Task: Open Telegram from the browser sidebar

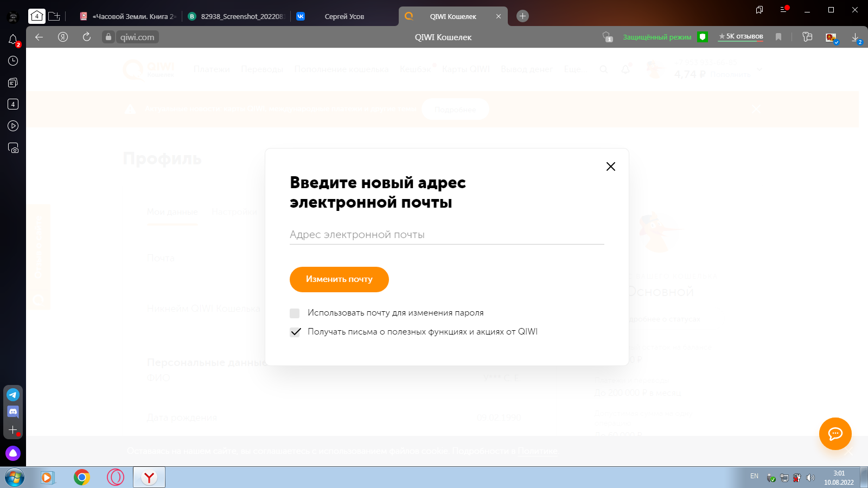Action: (x=13, y=395)
